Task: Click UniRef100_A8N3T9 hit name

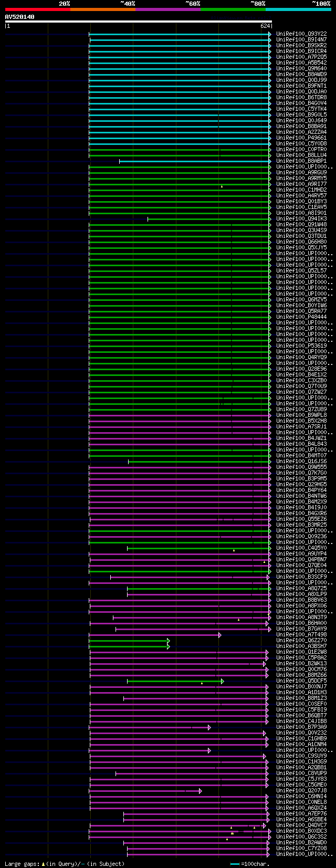Action: 301,617
